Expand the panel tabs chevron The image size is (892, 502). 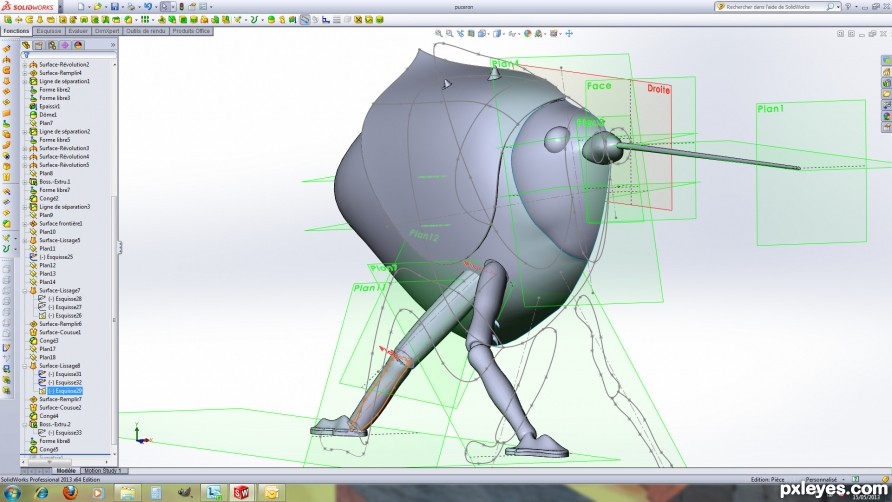(113, 45)
